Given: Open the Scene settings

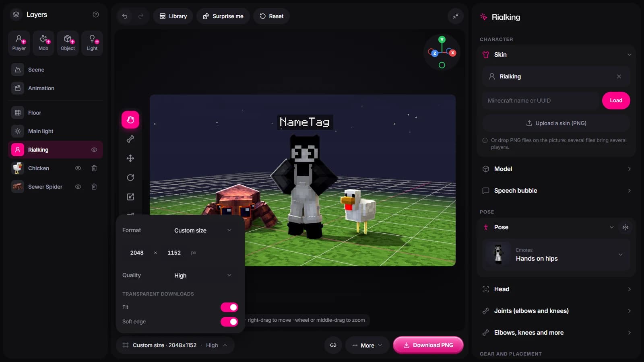Looking at the screenshot, I should [x=56, y=70].
